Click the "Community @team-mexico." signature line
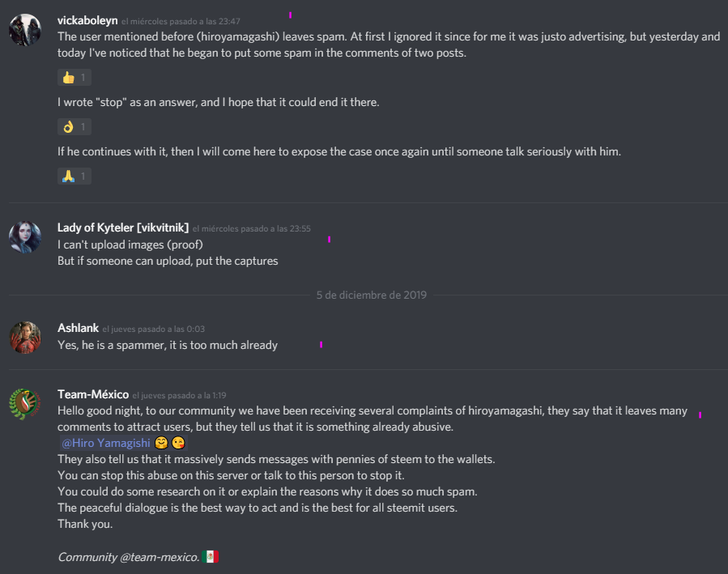 pos(128,557)
